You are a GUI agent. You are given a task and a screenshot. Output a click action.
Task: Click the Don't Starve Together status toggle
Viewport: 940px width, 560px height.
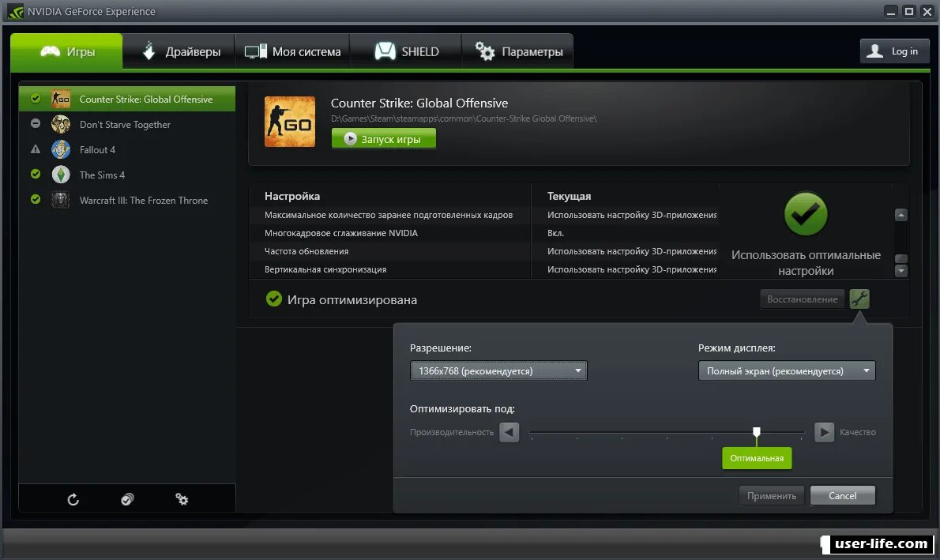tap(36, 124)
